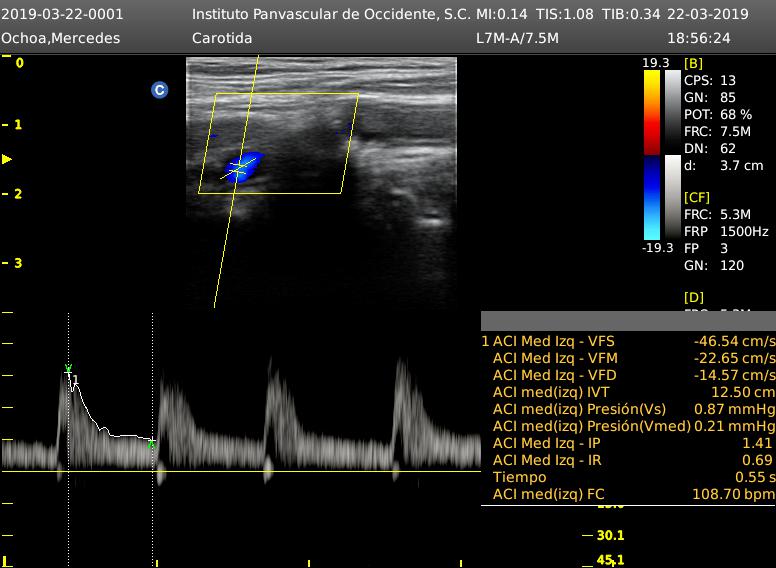The image size is (776, 568).
Task: Click the date 22-03-2019
Action: coord(708,14)
